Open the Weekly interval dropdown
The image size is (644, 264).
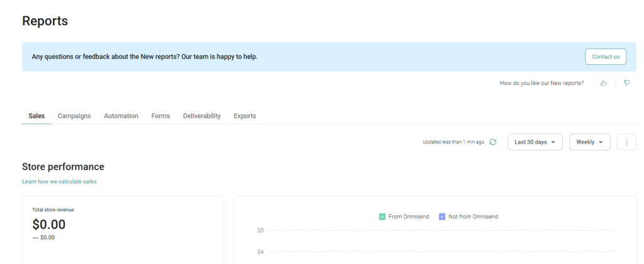point(589,142)
